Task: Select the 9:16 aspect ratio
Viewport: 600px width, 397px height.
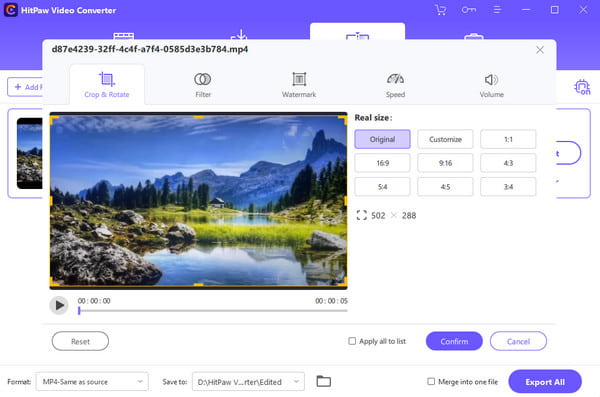Action: coord(445,163)
